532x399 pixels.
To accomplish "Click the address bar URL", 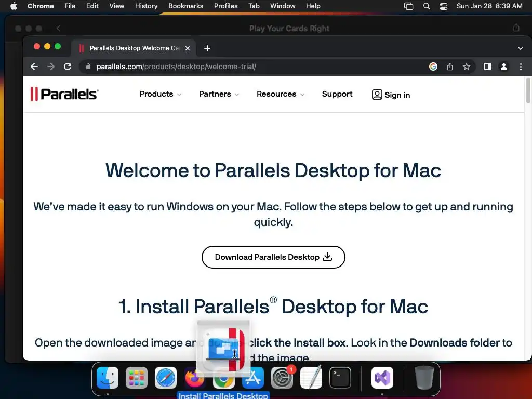I will click(x=176, y=66).
